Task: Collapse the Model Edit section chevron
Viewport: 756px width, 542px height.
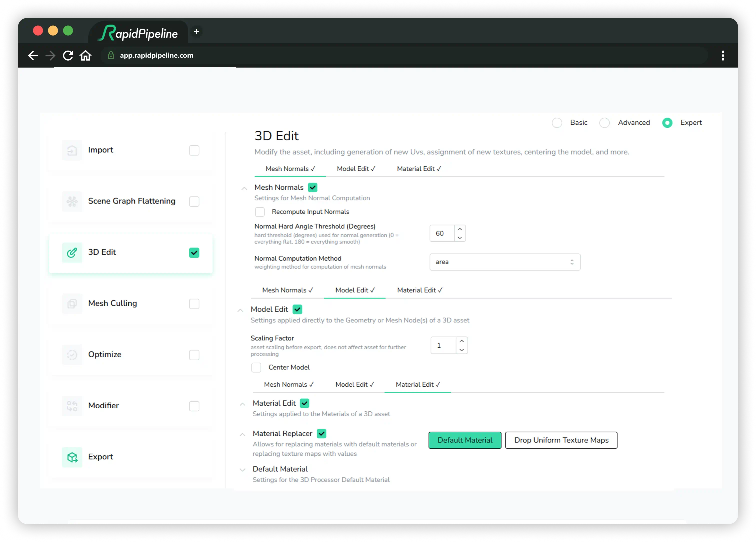Action: point(240,310)
